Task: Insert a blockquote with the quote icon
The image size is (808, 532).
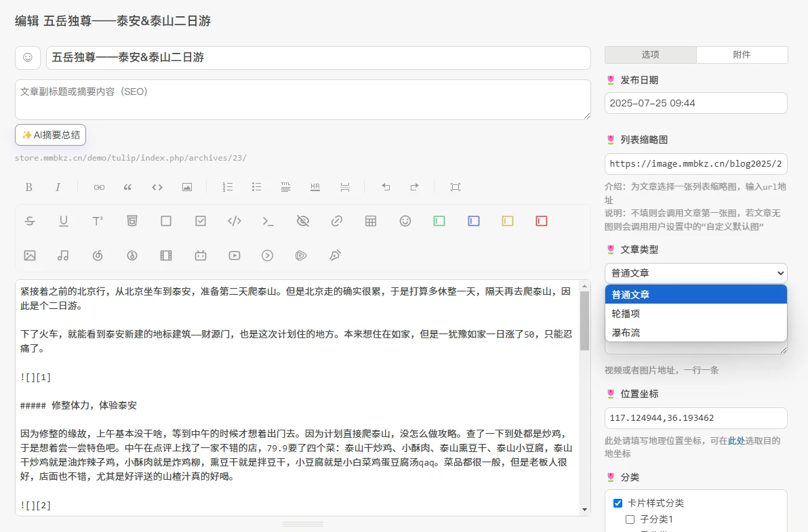Action: [x=127, y=187]
